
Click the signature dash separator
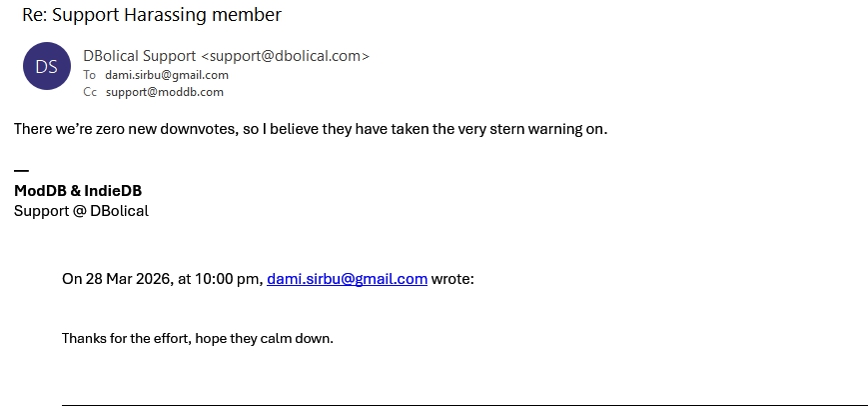coord(21,171)
